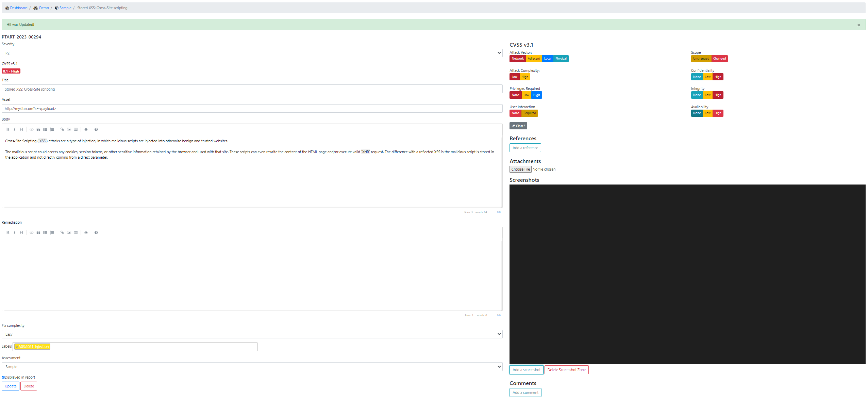The height and width of the screenshot is (400, 868).
Task: Click the Update button
Action: 11,386
